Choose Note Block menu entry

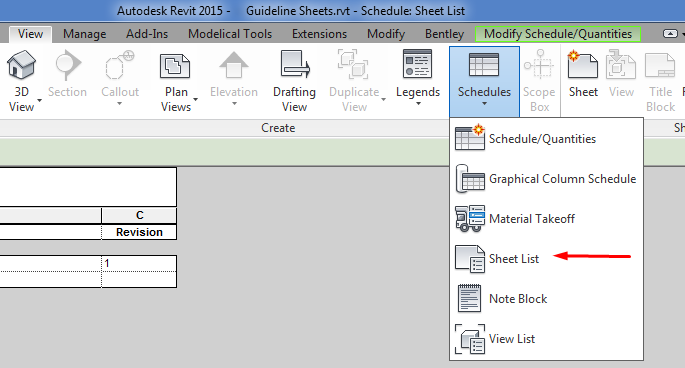546,299
